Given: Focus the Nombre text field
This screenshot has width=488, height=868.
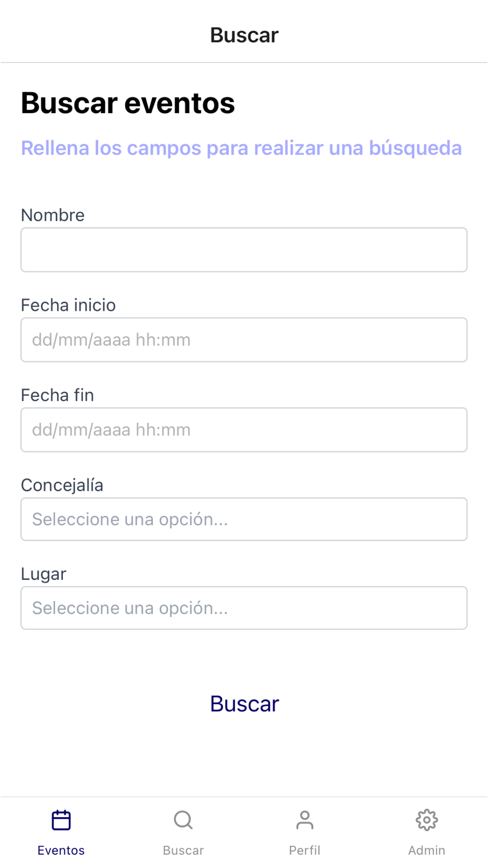Looking at the screenshot, I should pyautogui.click(x=244, y=250).
